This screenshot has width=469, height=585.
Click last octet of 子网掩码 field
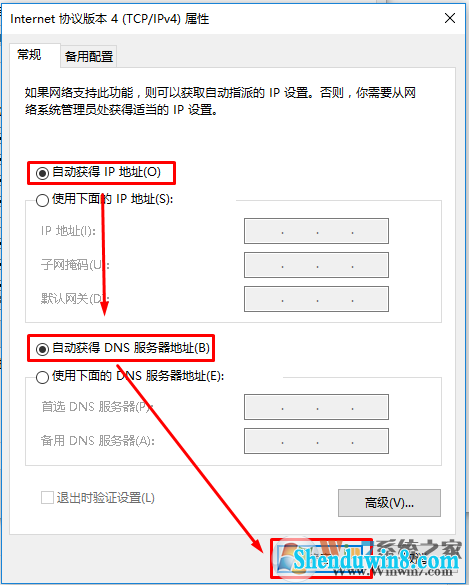coord(369,265)
